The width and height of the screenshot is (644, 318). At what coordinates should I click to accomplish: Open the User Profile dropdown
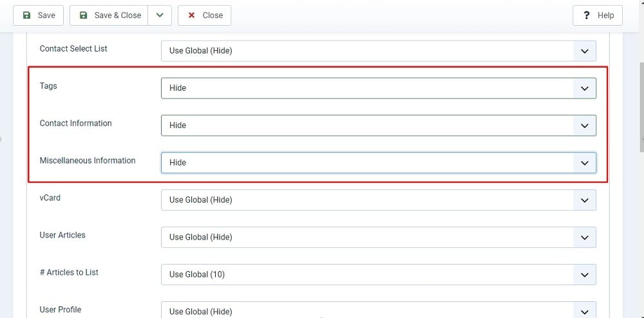click(x=378, y=310)
